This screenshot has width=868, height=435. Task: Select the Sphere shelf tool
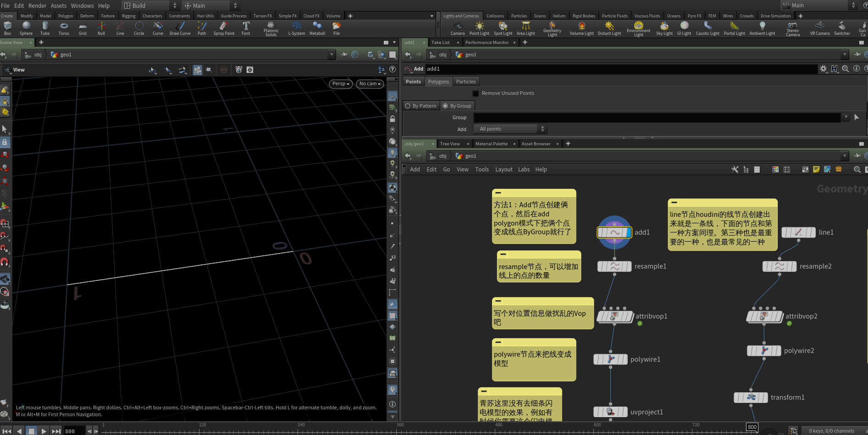[x=26, y=28]
